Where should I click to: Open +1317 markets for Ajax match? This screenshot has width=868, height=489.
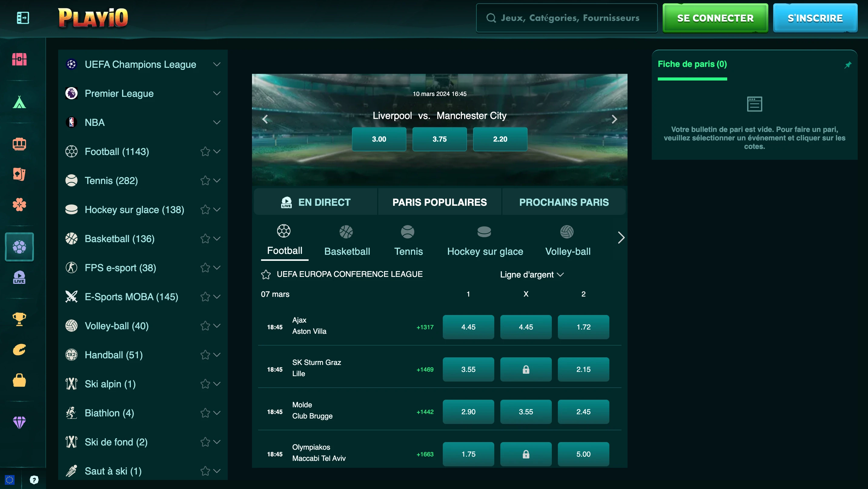click(x=425, y=327)
